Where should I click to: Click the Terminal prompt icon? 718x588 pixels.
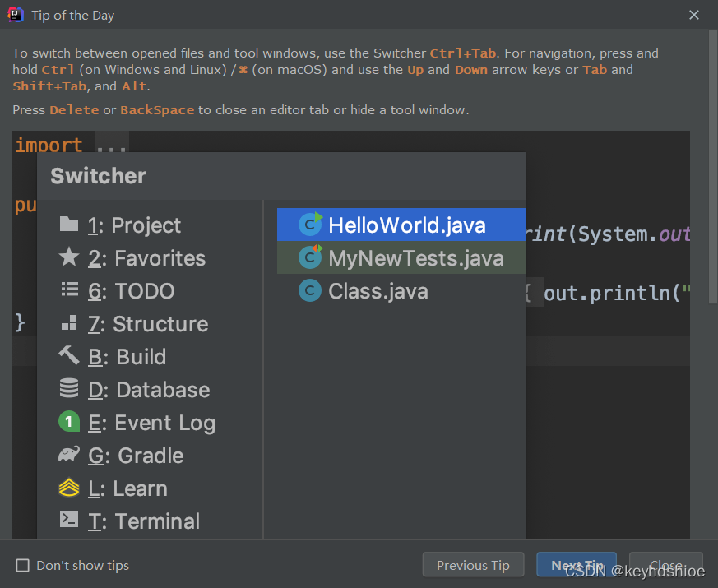pos(69,519)
